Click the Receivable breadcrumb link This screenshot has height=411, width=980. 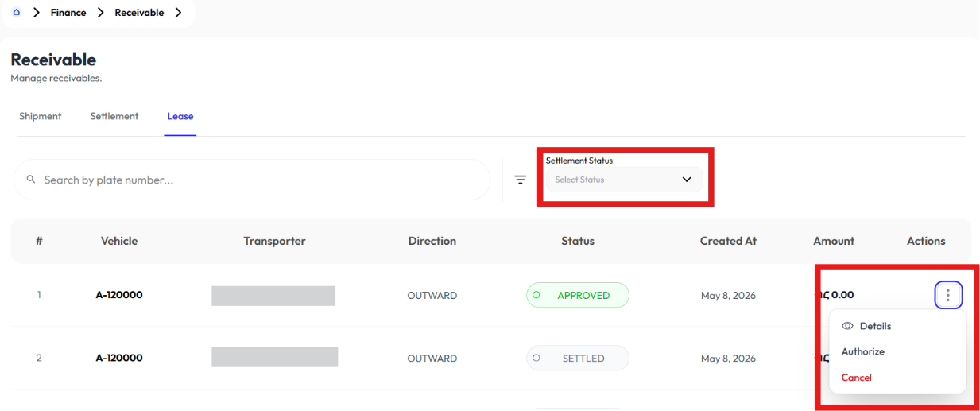click(139, 13)
